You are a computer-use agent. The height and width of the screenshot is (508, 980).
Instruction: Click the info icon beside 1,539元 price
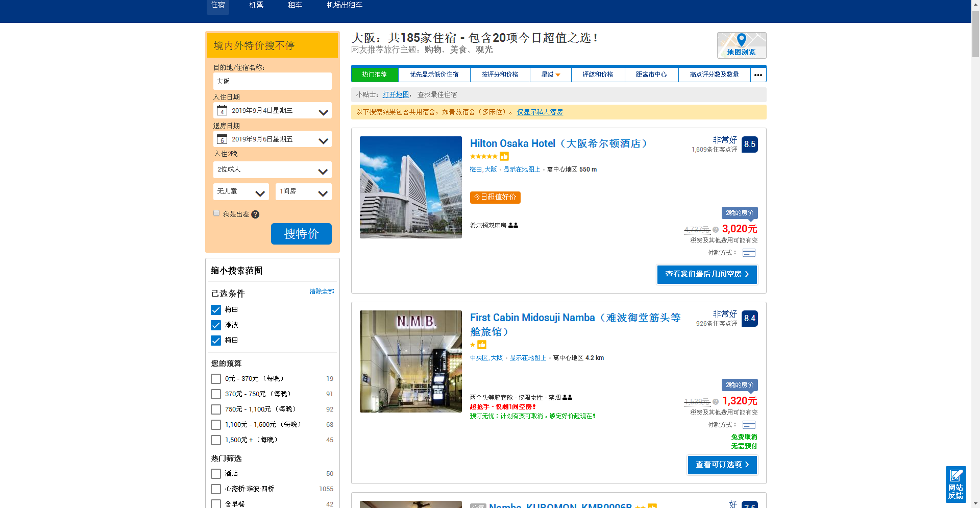click(716, 402)
